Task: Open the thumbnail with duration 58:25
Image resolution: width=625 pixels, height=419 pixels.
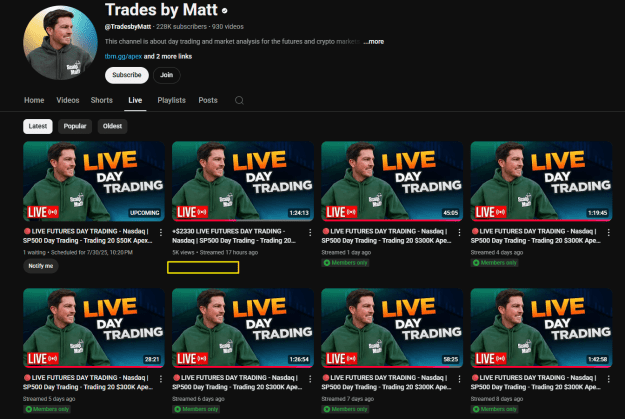Action: [392, 328]
